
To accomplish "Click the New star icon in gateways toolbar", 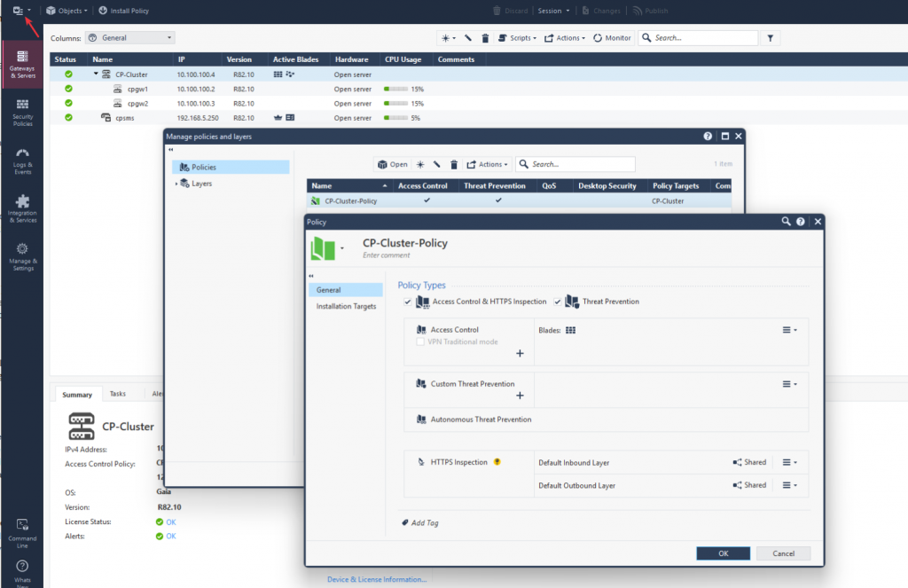I will 448,37.
